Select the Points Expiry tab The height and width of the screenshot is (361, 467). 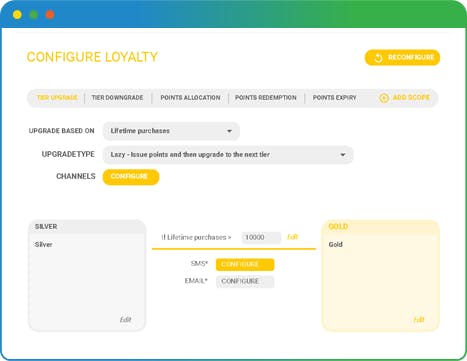click(334, 98)
